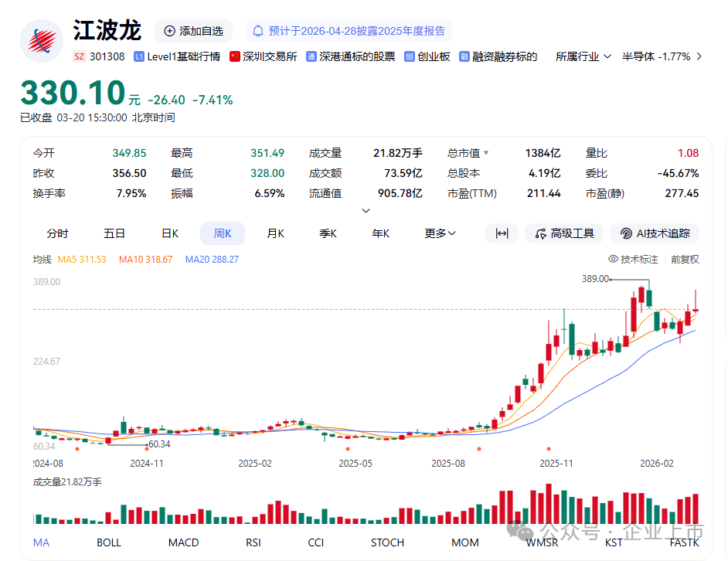Switch to the 季K chart tab

[328, 233]
